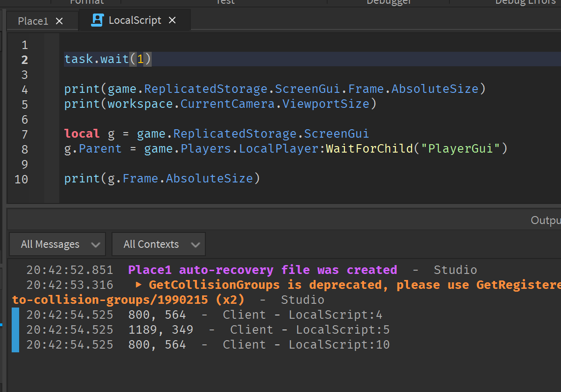Viewport: 561px width, 392px height.
Task: Select the 1189, 349 output value
Action: tap(161, 329)
